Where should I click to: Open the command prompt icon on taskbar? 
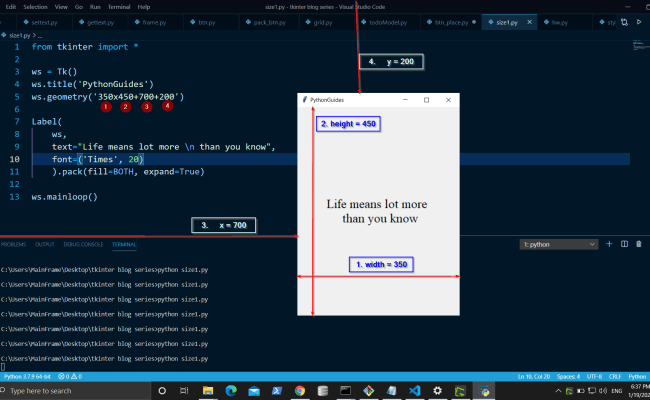[x=345, y=390]
